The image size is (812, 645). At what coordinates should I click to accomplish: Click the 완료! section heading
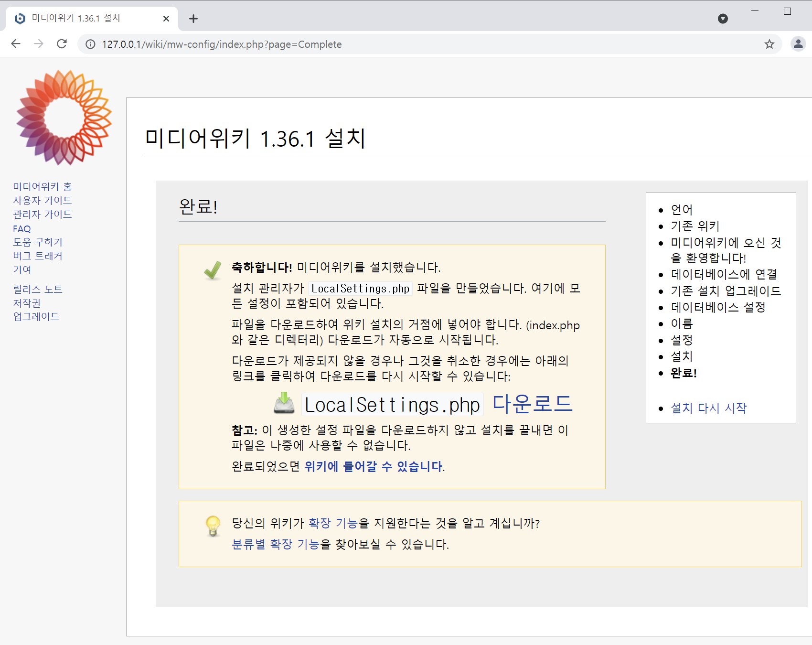(198, 206)
